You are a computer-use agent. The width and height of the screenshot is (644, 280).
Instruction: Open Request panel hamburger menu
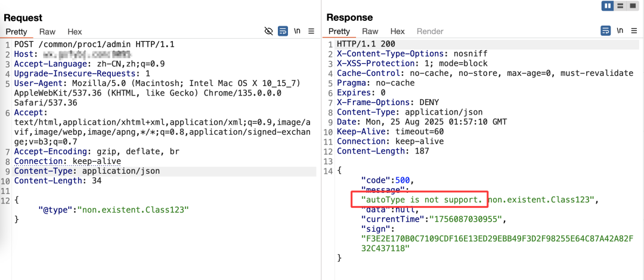click(x=311, y=31)
